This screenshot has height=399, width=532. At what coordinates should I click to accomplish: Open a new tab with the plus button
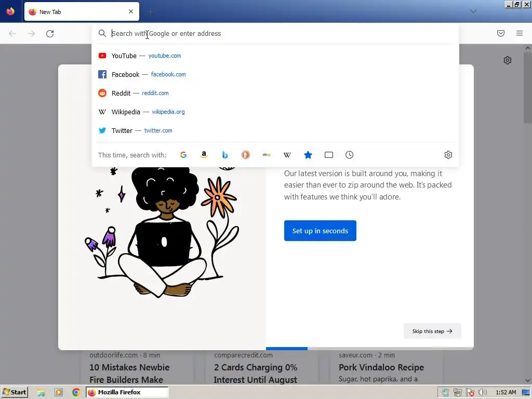[151, 11]
